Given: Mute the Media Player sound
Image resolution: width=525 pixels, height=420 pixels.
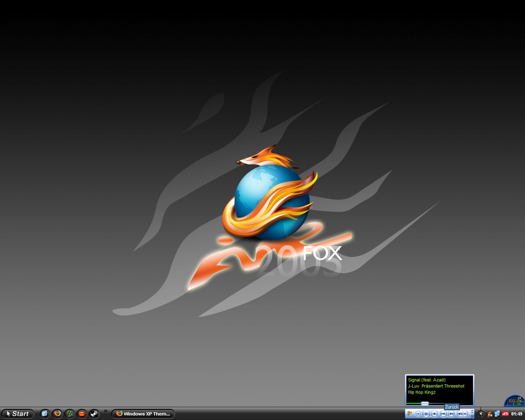Looking at the screenshot, I should click(460, 414).
